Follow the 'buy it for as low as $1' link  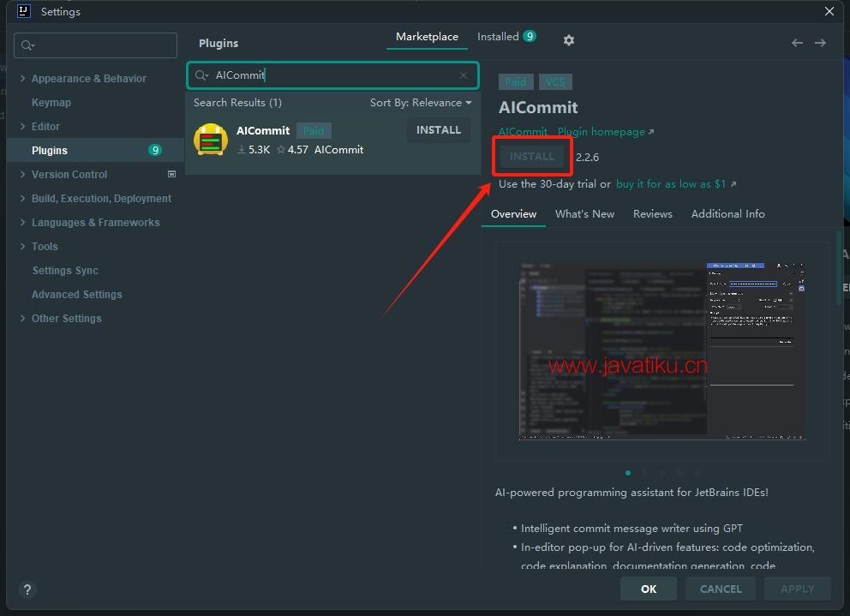676,184
